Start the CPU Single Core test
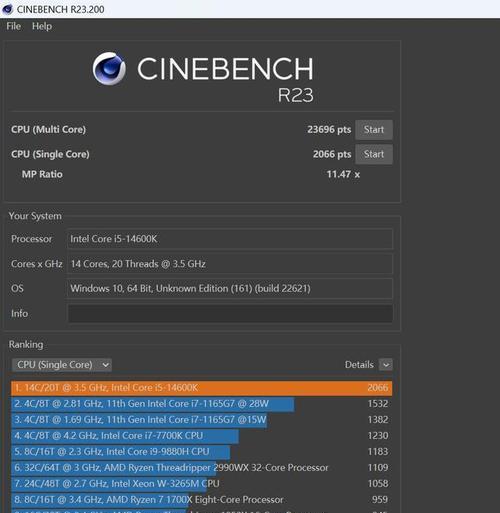This screenshot has height=513, width=500. 374,154
